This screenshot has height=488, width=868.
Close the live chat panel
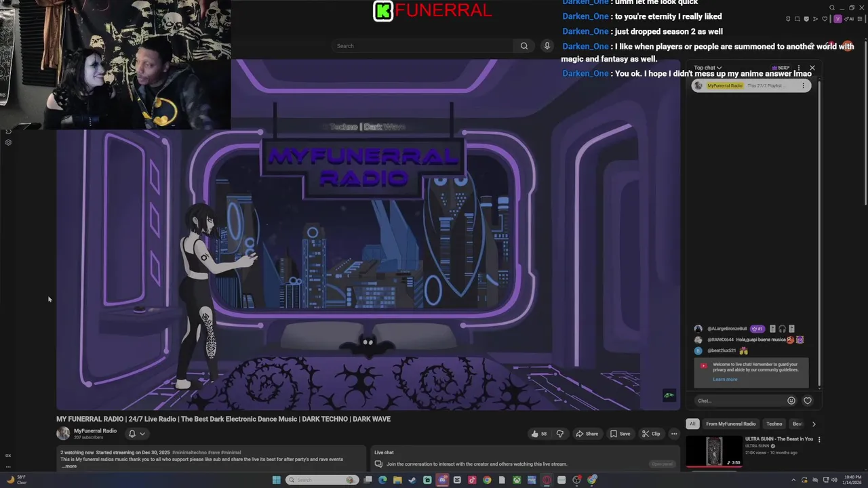[812, 68]
